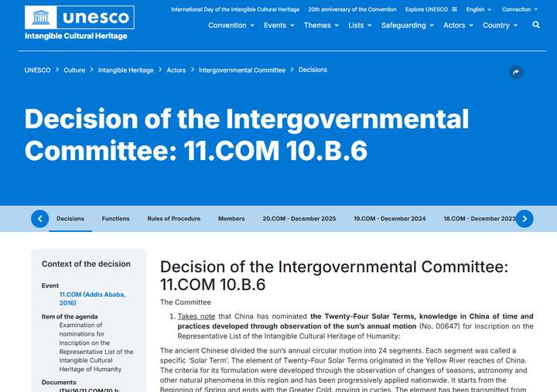This screenshot has height=392, width=557.
Task: Click the 'Context of the decision' heading
Action: [x=86, y=264]
